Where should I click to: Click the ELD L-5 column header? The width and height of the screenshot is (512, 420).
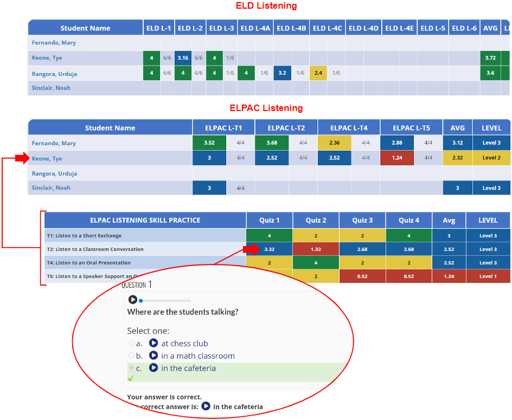tap(433, 28)
